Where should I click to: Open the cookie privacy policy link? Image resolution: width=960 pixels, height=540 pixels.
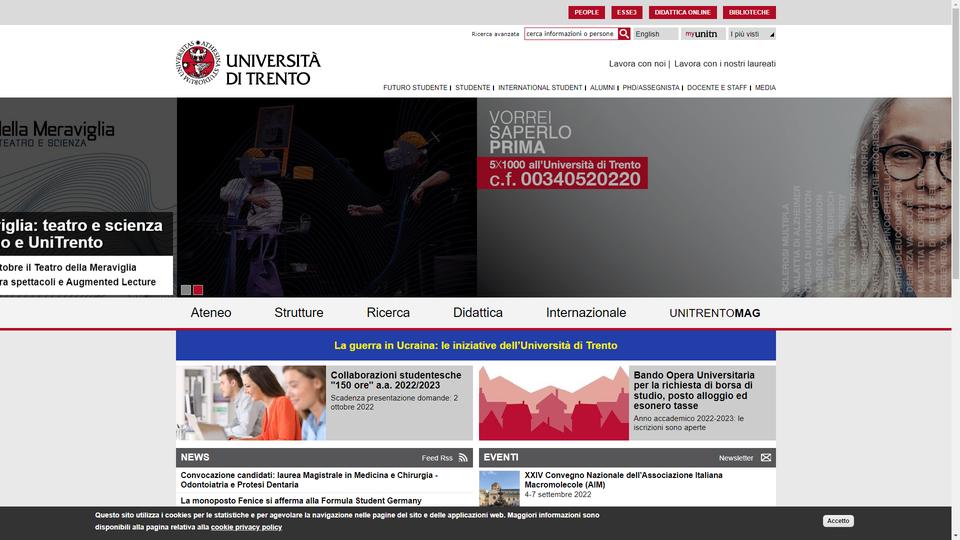(x=246, y=527)
